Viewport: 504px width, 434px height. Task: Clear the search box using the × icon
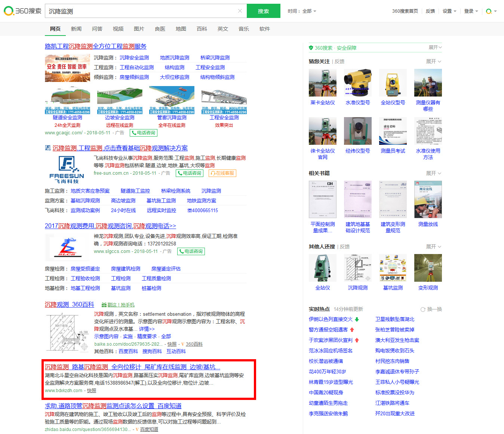pos(240,11)
